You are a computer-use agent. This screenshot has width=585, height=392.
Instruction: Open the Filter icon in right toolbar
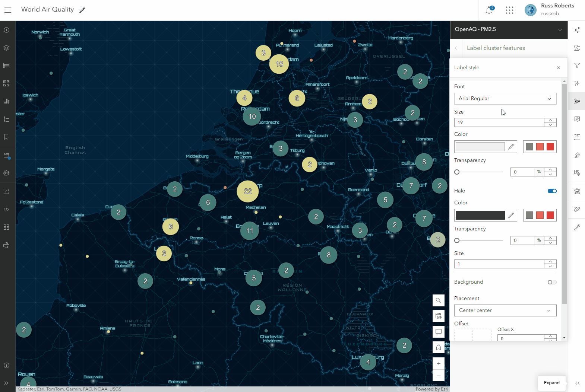coord(577,66)
